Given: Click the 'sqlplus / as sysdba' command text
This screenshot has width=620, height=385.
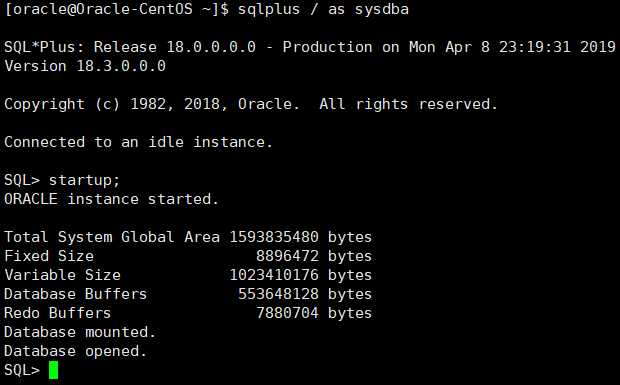Looking at the screenshot, I should coord(323,9).
